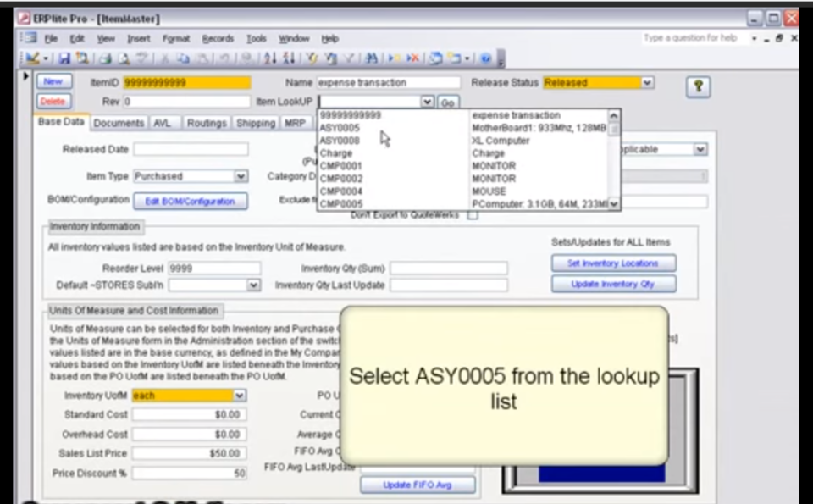
Task: Click the New Record toolbar icon
Action: 394,58
